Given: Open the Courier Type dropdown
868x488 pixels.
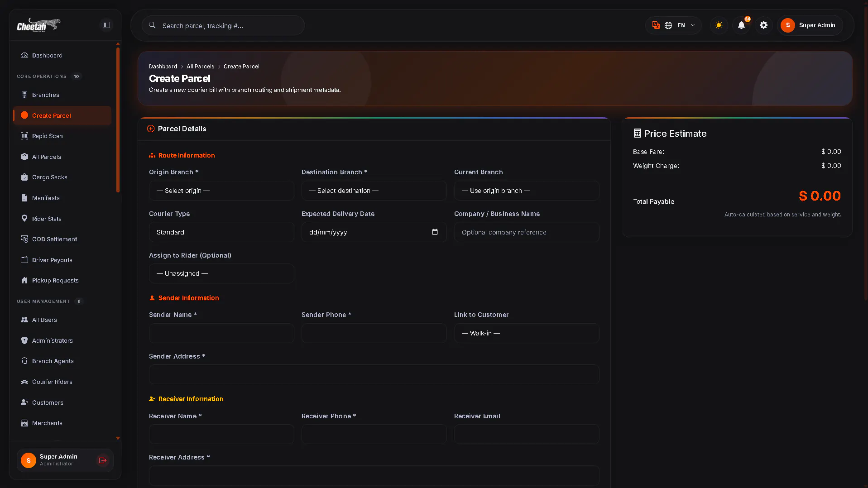Looking at the screenshot, I should [221, 232].
